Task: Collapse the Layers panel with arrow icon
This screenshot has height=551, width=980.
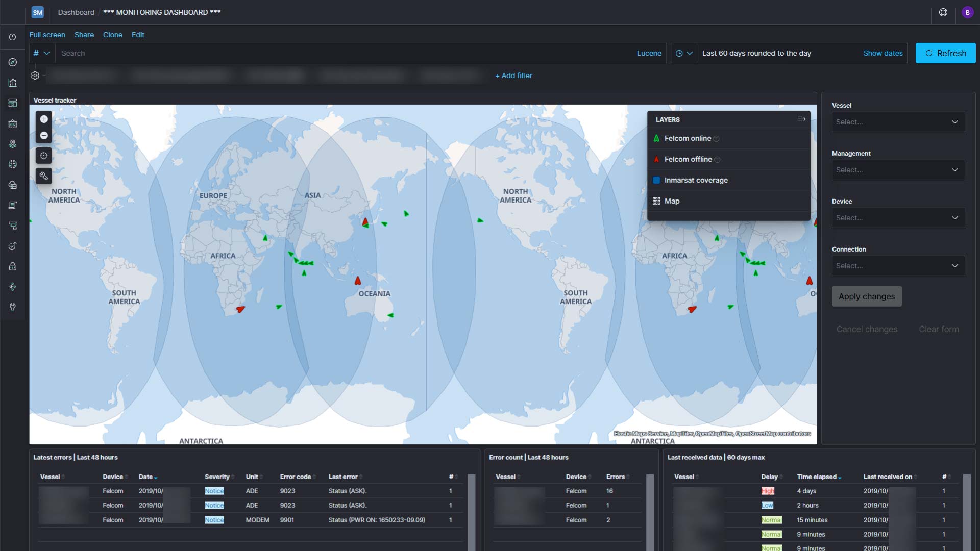Action: click(801, 119)
